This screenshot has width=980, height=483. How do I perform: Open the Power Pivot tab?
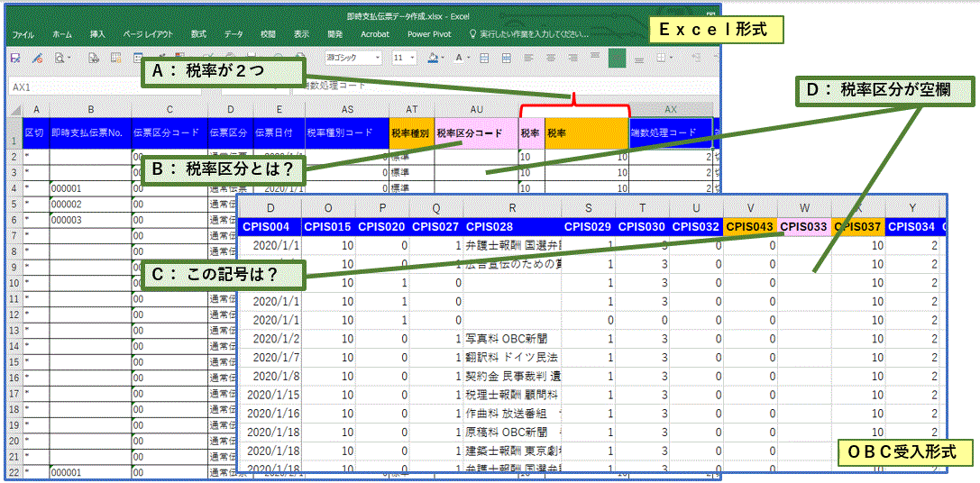click(429, 34)
